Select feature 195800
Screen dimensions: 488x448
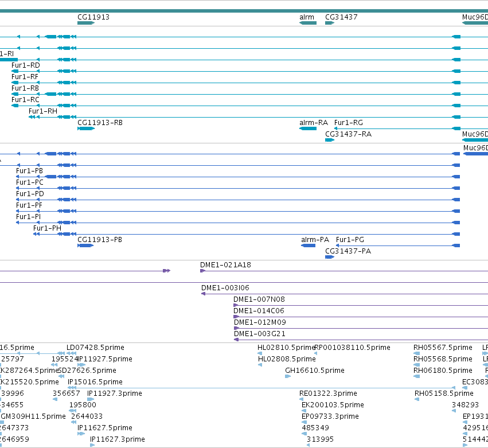pos(83,406)
